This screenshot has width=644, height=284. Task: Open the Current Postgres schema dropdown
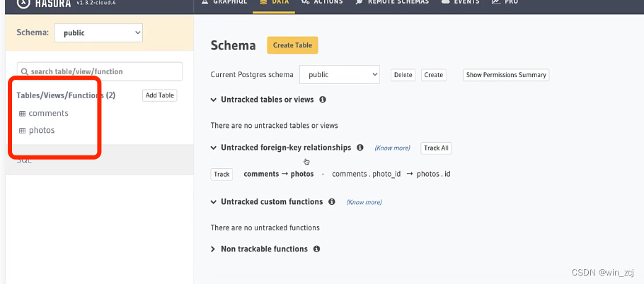click(x=340, y=74)
